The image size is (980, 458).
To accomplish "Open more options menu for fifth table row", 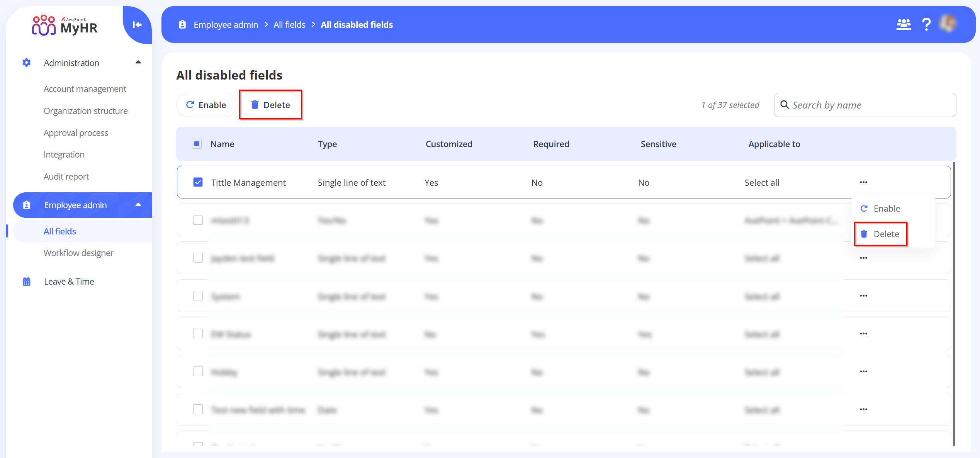I will (863, 334).
